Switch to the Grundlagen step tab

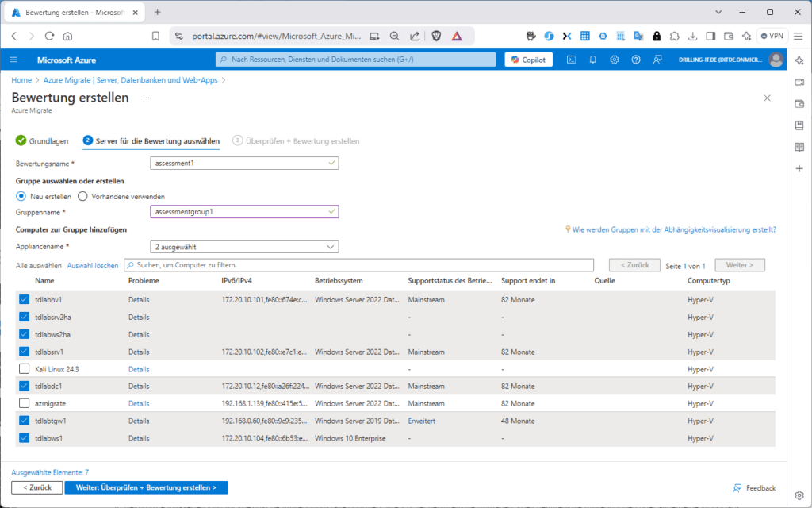[x=42, y=141]
